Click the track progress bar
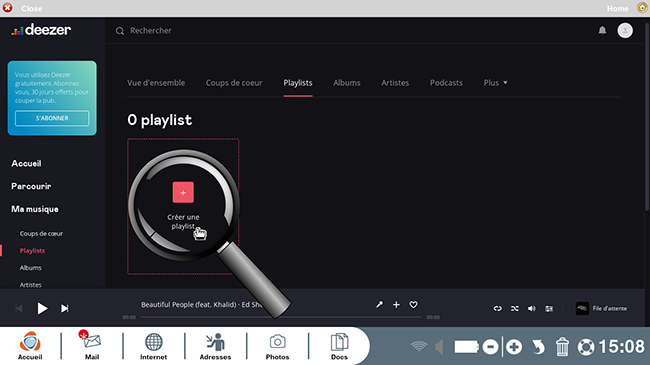 click(281, 317)
